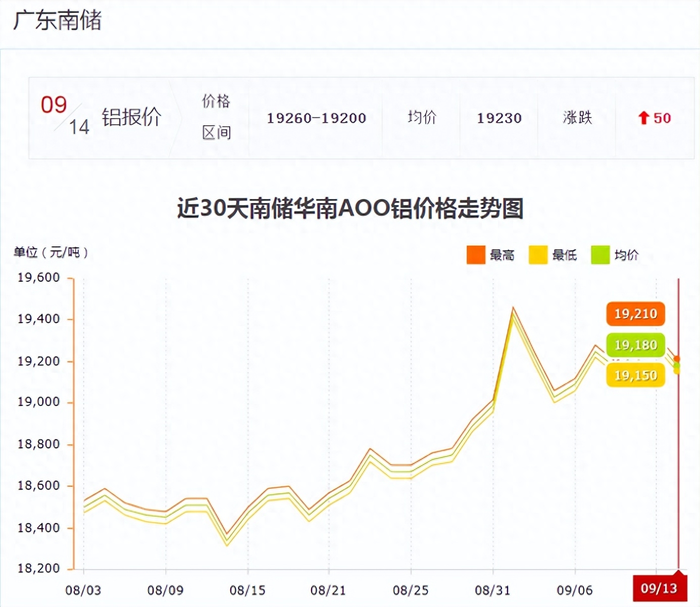The image size is (700, 607).
Task: Click the 08/09 axis date
Action: 165,590
